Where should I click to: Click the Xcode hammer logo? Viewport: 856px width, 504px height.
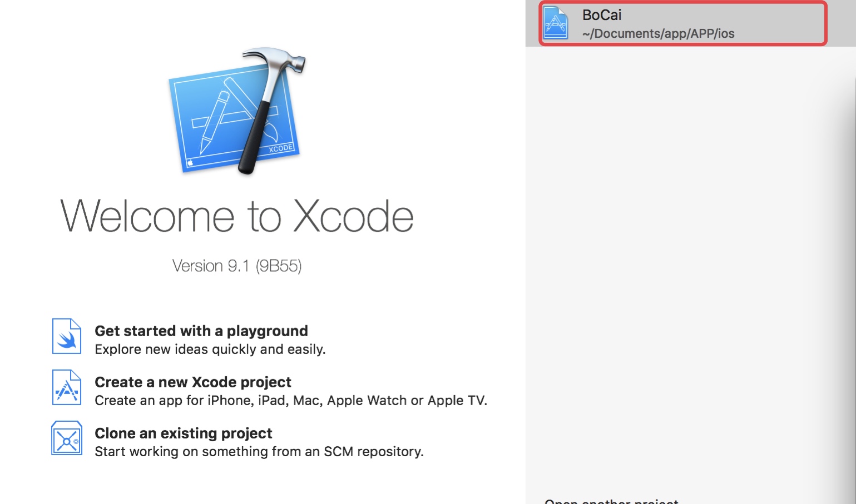(236, 111)
